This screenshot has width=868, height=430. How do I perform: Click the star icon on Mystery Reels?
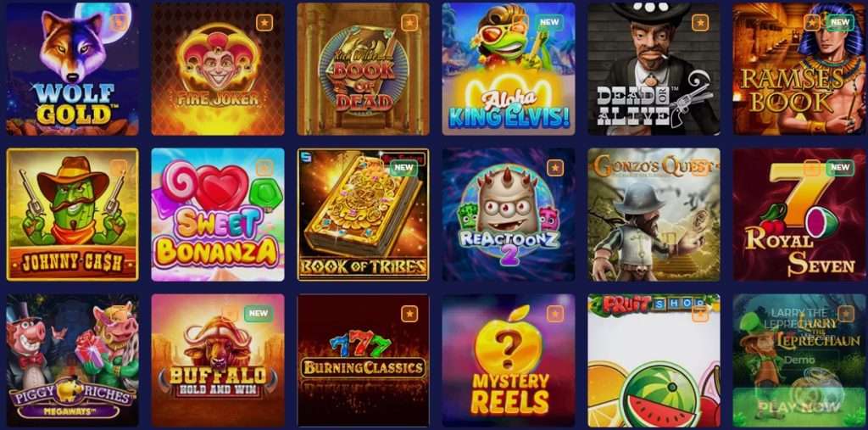[x=554, y=314]
